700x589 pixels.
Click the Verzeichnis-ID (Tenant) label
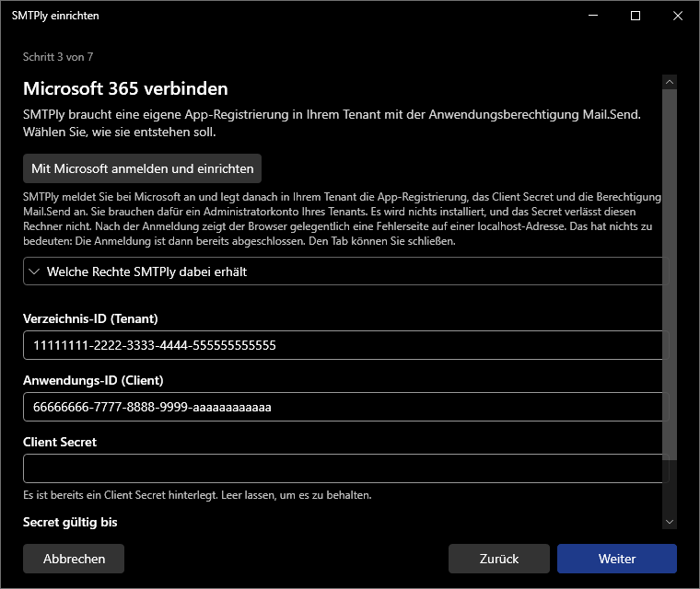pos(90,318)
